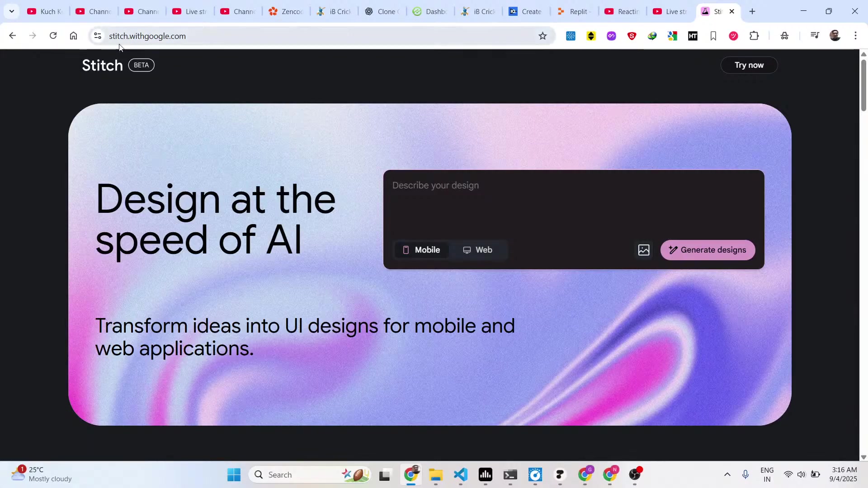Click the stitch.withgoogle.com address bar
The width and height of the screenshot is (868, 488).
[x=316, y=36]
